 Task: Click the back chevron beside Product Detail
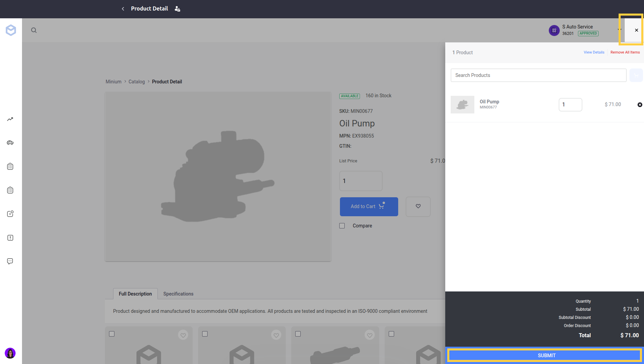click(123, 8)
